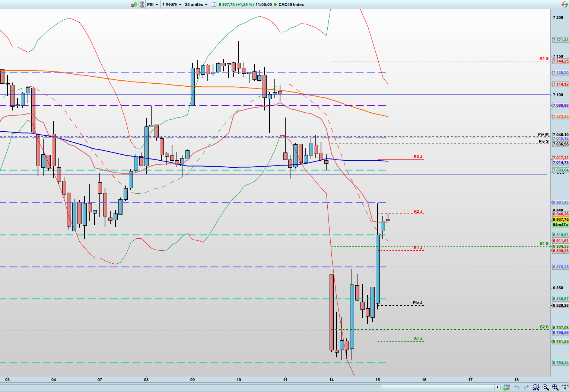Click the 'Piv J' pivot label
569x392 pixels.
click(x=417, y=303)
